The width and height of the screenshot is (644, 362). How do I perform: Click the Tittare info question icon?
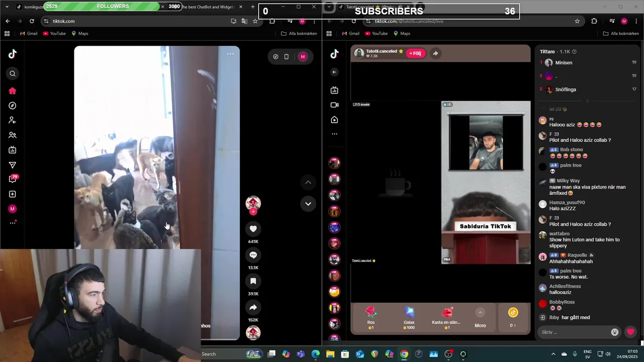pyautogui.click(x=574, y=52)
